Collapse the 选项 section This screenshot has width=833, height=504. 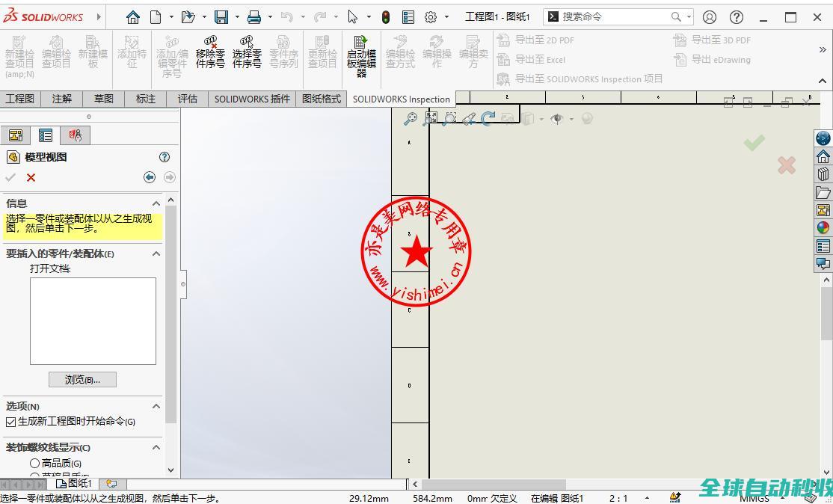[156, 406]
